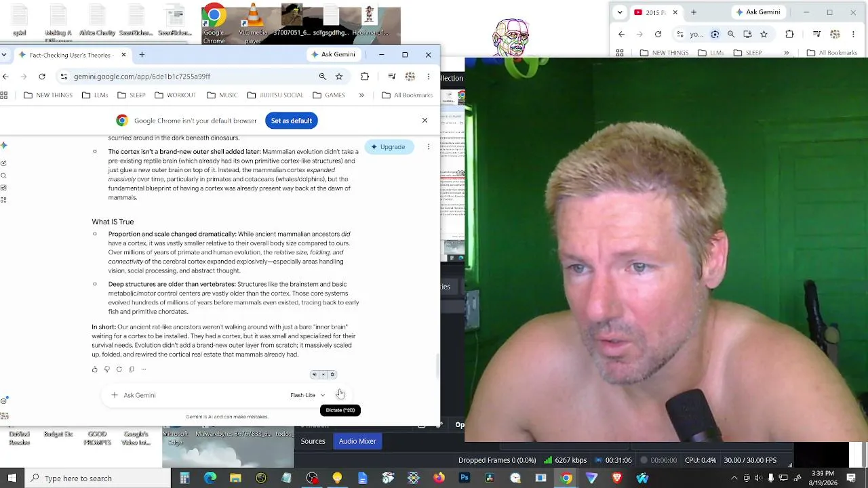This screenshot has height=488, width=868.
Task: Open the Windows Start menu
Action: click(x=12, y=479)
